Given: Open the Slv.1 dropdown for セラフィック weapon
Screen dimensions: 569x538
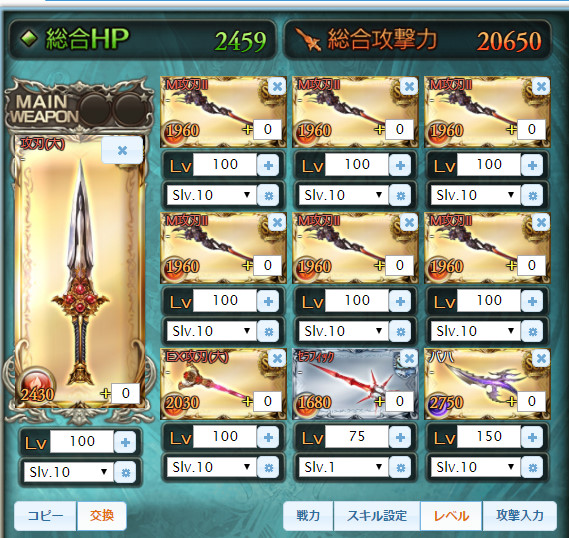Looking at the screenshot, I should [x=344, y=467].
